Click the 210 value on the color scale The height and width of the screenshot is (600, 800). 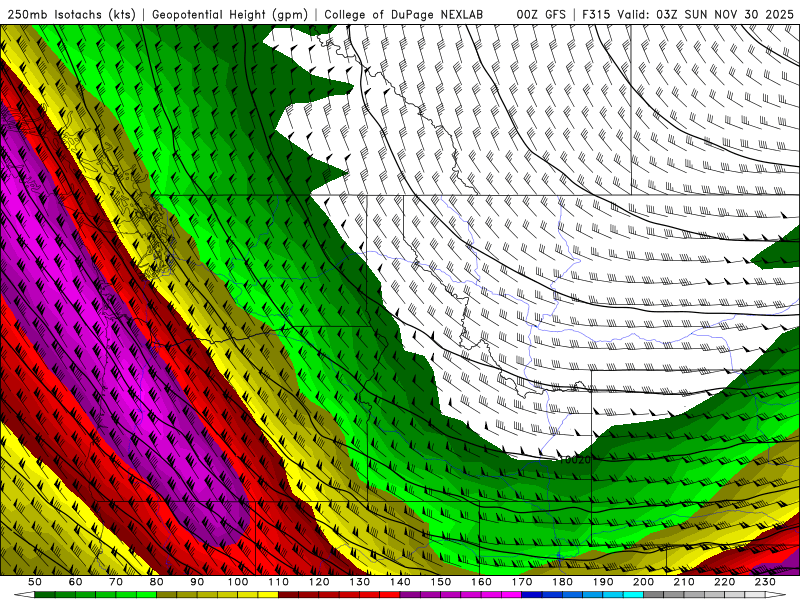tap(684, 582)
